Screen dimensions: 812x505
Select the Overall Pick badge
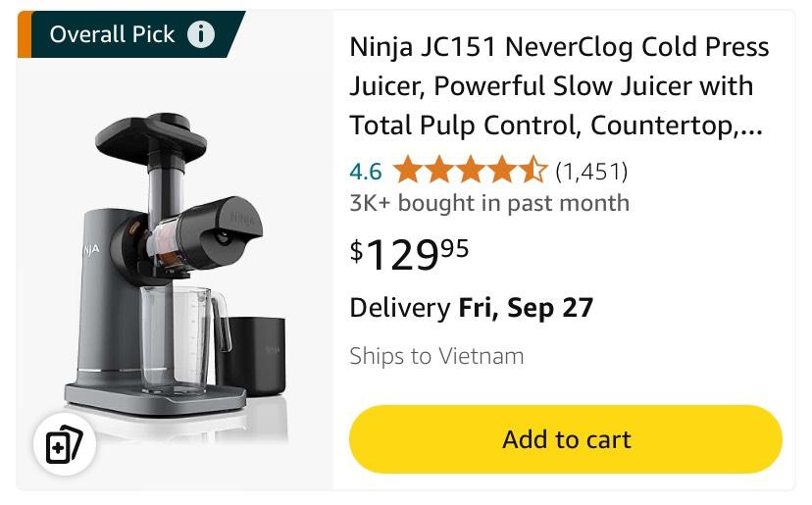[x=112, y=35]
